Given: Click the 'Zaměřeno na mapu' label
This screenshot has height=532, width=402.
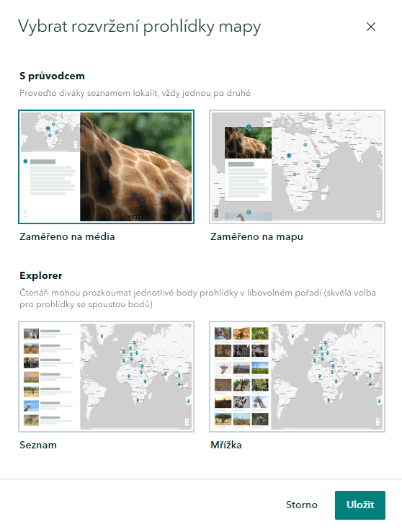Looking at the screenshot, I should coord(256,236).
